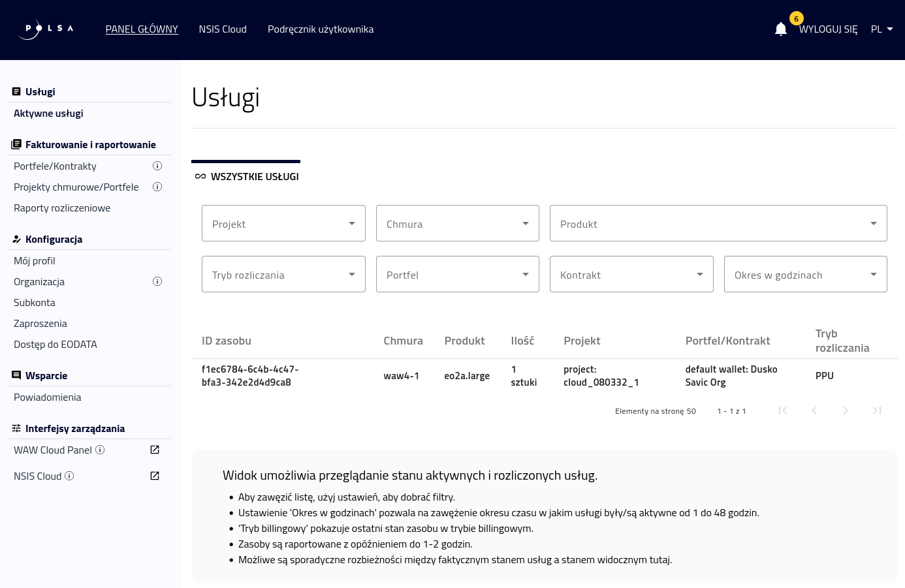Open Mój profil in sidebar
The width and height of the screenshot is (905, 588).
coord(35,260)
